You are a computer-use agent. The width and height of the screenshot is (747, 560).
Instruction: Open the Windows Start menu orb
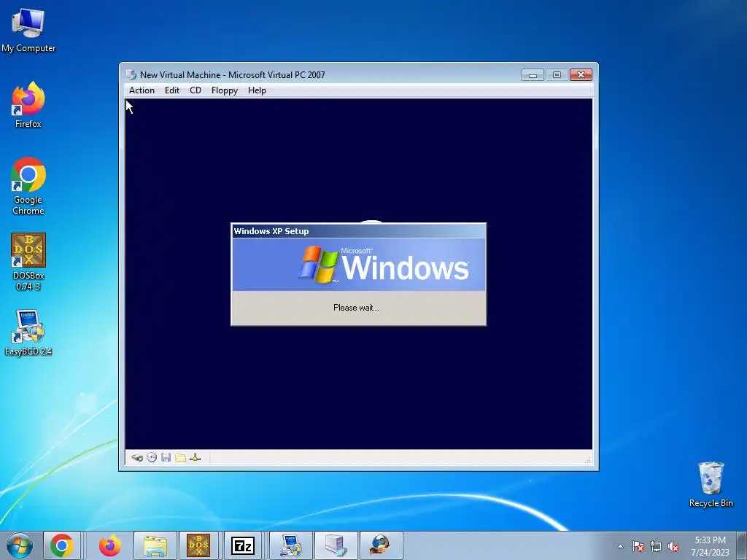coord(20,545)
